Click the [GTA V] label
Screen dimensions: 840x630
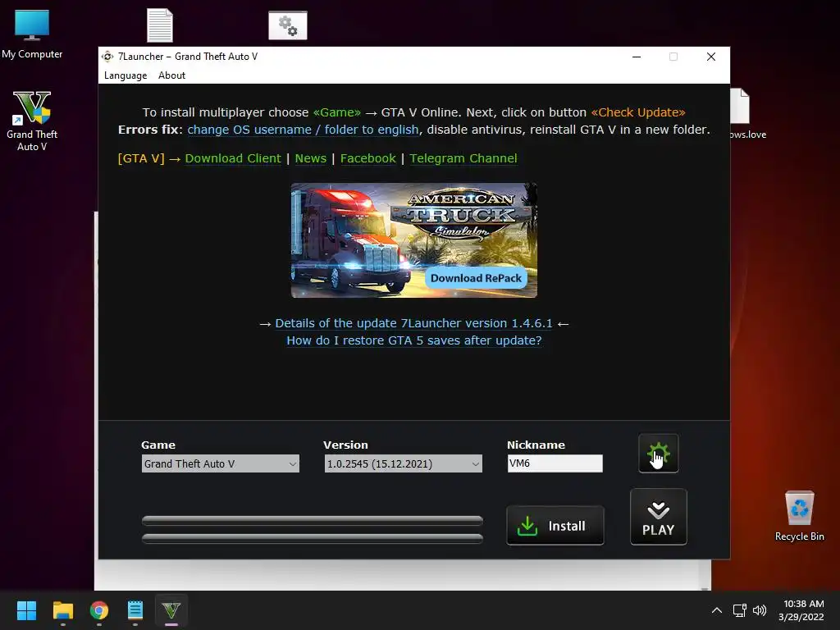click(141, 158)
